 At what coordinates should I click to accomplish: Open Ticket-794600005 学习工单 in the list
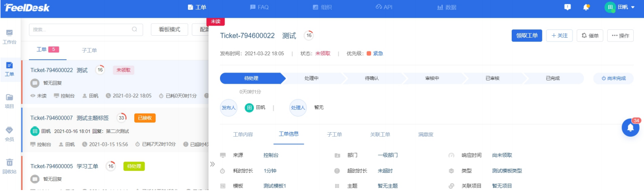64,166
